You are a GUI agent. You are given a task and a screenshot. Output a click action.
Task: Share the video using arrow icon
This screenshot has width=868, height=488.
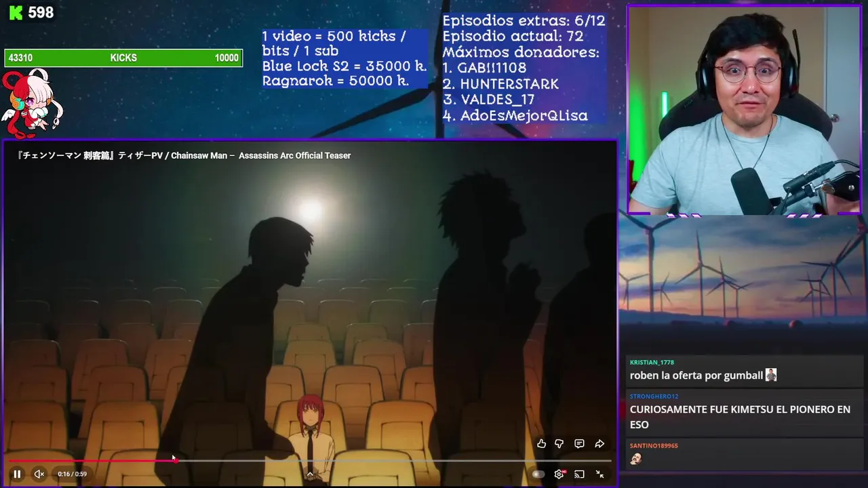(599, 444)
